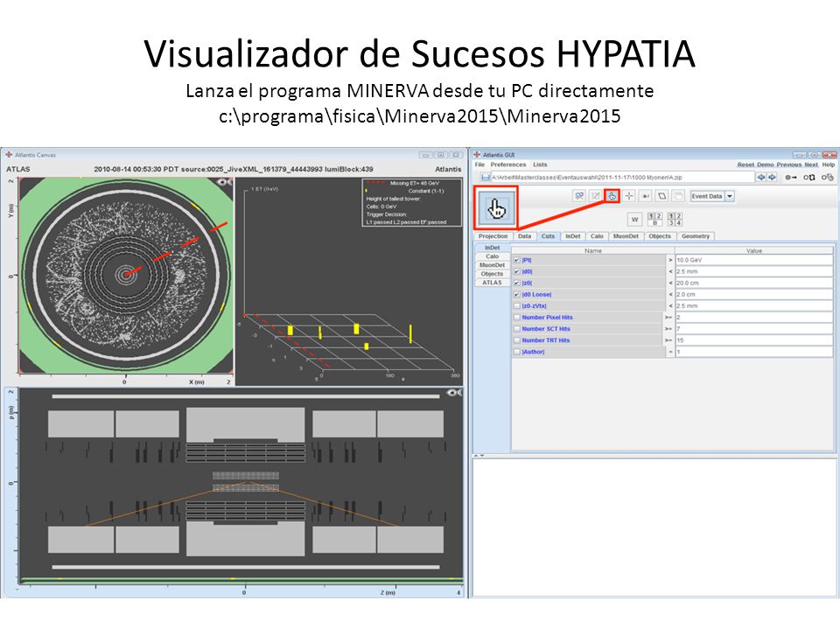The image size is (840, 630).
Task: Click the greyed-out last toolbar tool icon
Action: [678, 196]
